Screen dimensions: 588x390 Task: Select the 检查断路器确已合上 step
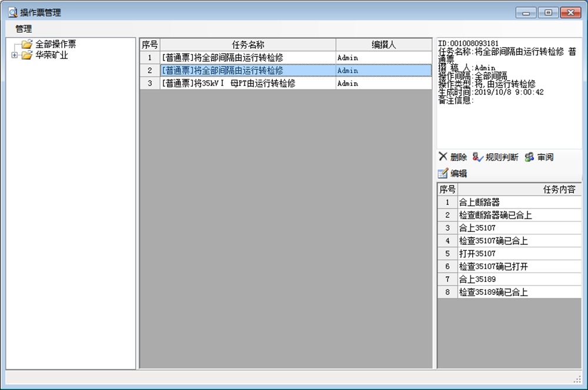click(x=495, y=215)
